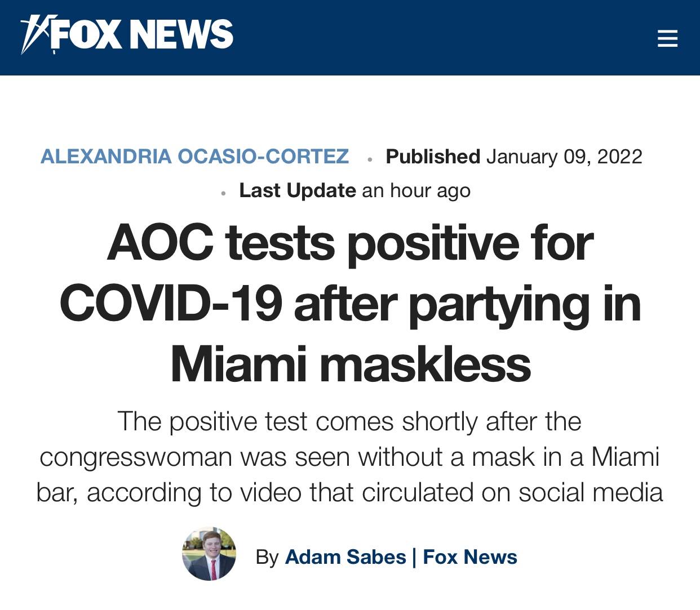700x610 pixels.
Task: Click 'social media' in the subheadline
Action: click(x=591, y=492)
